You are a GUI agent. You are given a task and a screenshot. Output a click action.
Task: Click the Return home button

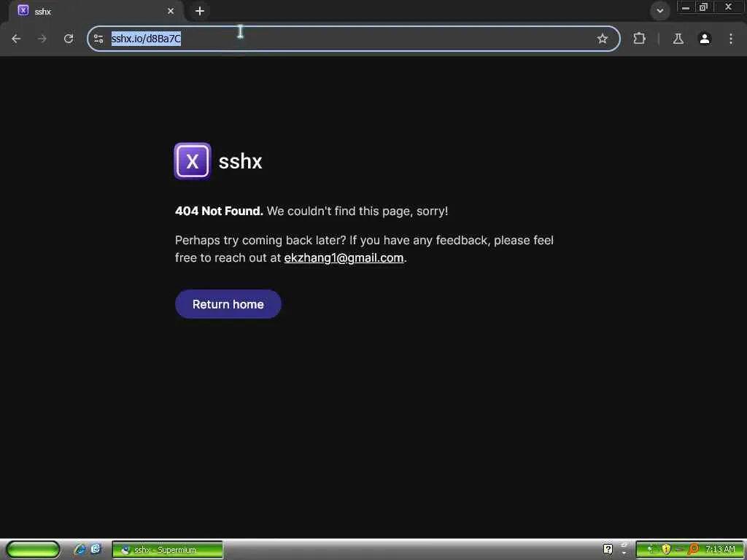coord(228,304)
